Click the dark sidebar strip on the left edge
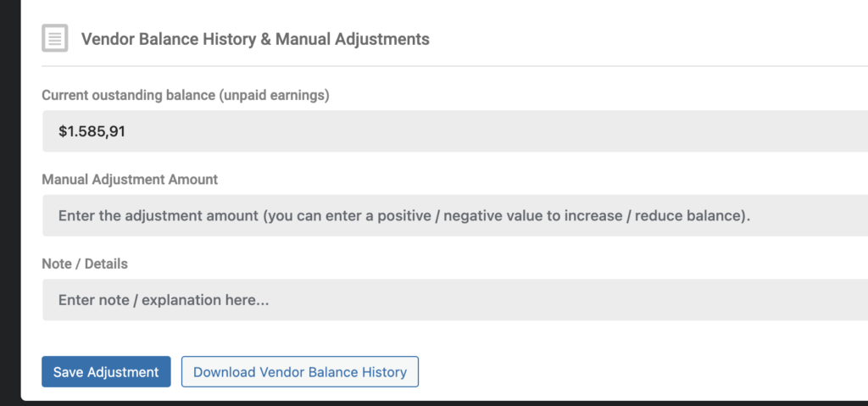Viewport: 868px width, 406px height. coord(10,203)
